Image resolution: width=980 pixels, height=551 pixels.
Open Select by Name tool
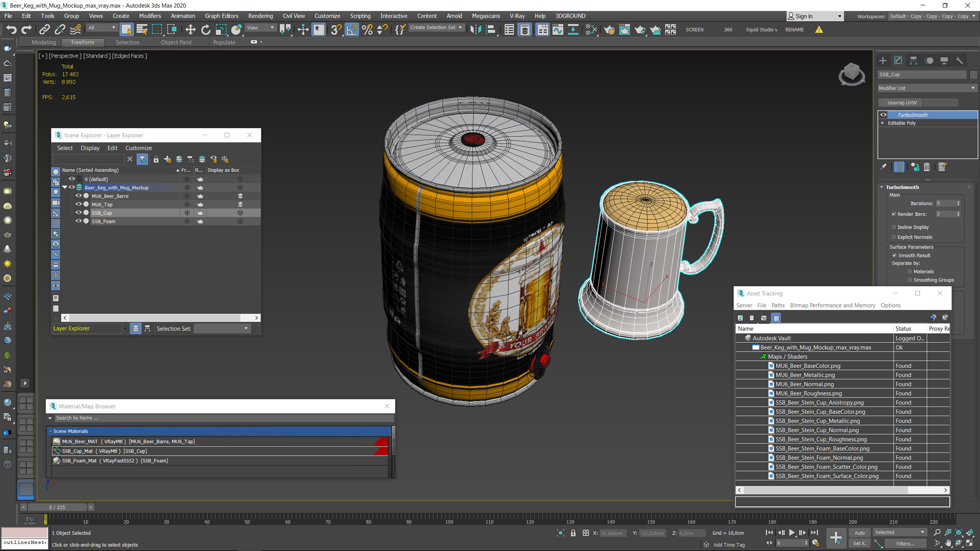142,30
